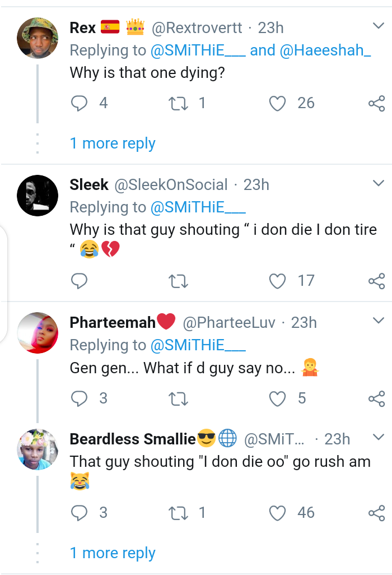Image resolution: width=392 pixels, height=575 pixels.
Task: Open the reply box on Sleek's tweet
Action: [x=80, y=281]
